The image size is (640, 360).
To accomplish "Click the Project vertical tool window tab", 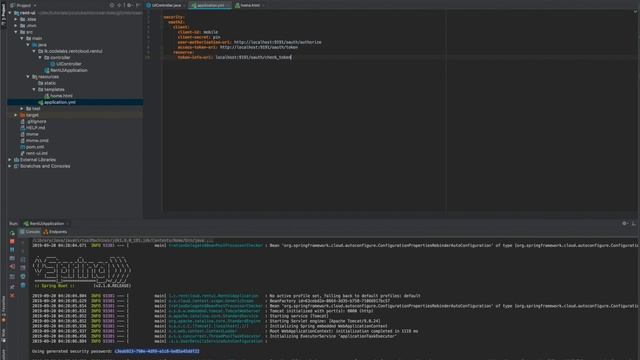I will [x=3, y=15].
